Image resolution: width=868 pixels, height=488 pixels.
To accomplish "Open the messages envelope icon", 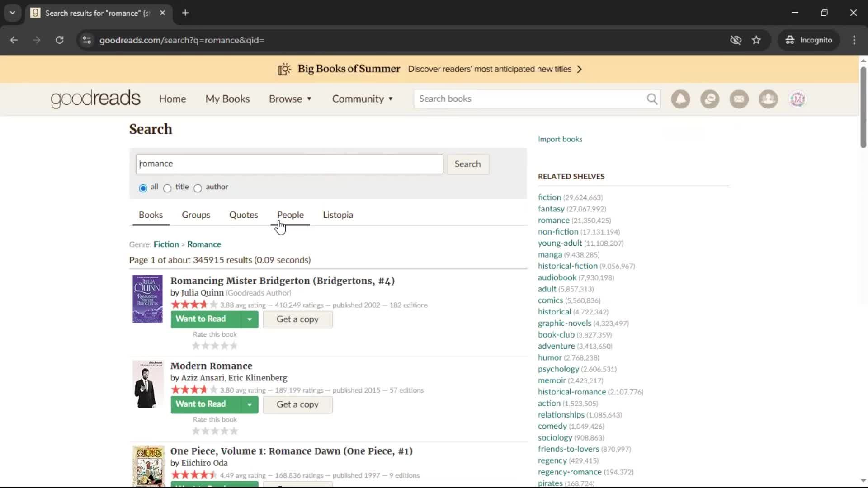I will point(739,99).
